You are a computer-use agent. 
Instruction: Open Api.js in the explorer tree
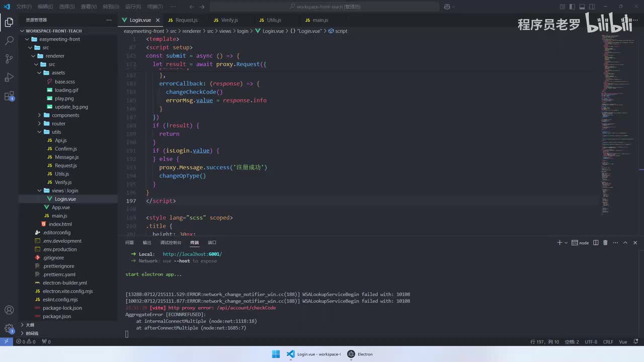(x=60, y=140)
